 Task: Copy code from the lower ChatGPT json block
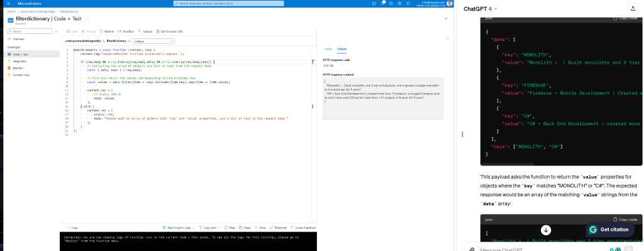point(625,220)
